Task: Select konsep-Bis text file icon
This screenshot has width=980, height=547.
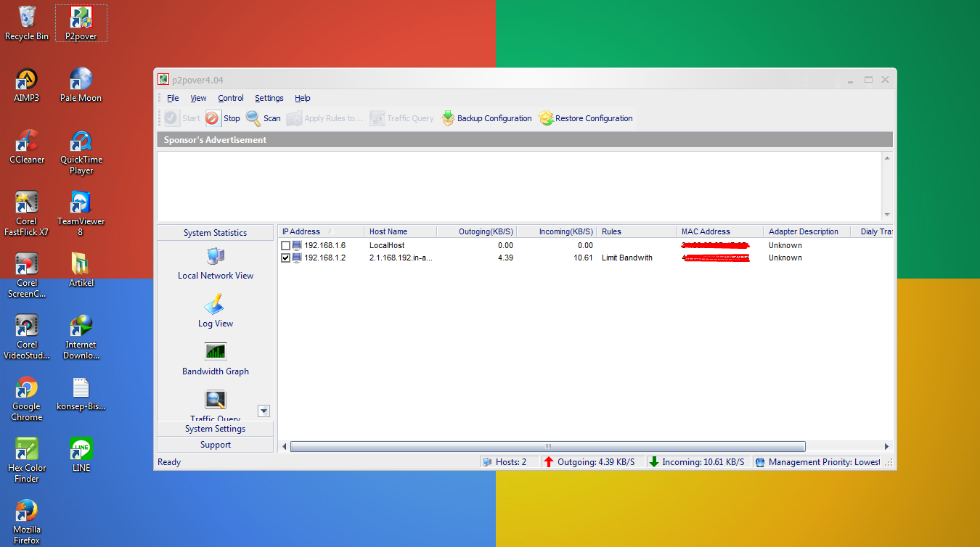Action: [81, 392]
